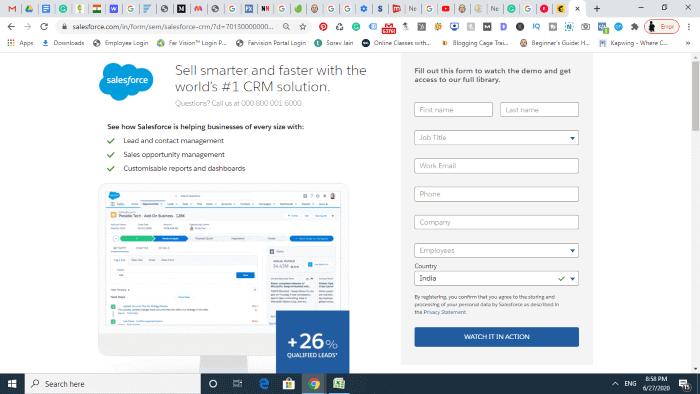Click the Watch It In Action button
The width and height of the screenshot is (700, 394).
pyautogui.click(x=496, y=337)
